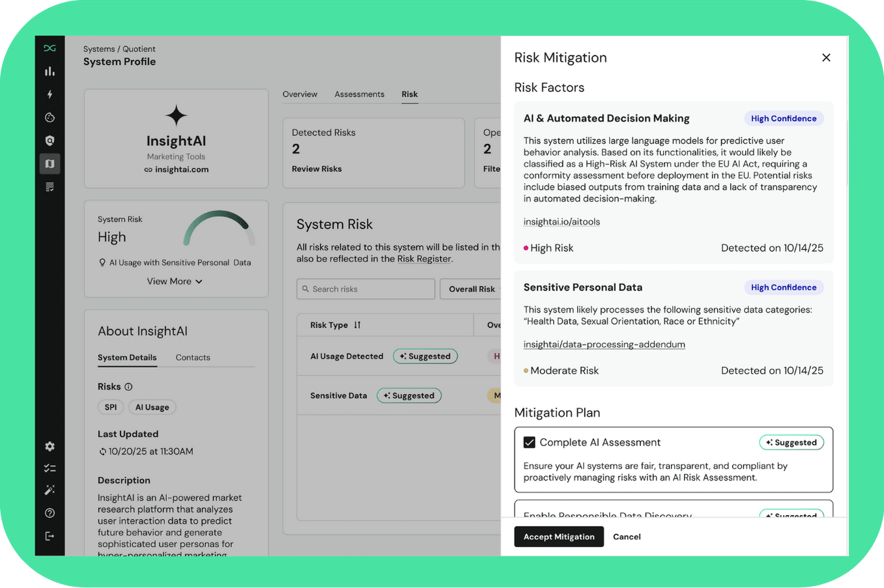884x588 pixels.
Task: Close the Risk Mitigation panel
Action: pos(826,58)
